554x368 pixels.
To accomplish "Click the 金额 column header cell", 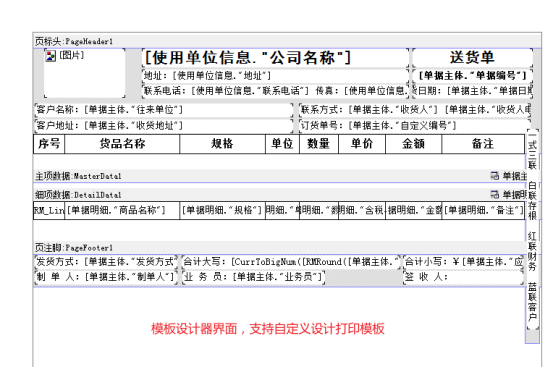I will pos(413,144).
